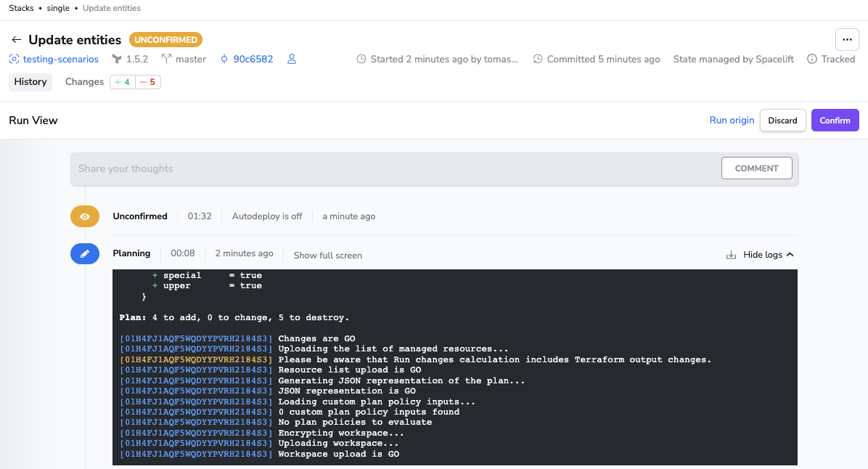Open the testing-scenarios stack link
This screenshot has height=469, width=868.
click(61, 60)
